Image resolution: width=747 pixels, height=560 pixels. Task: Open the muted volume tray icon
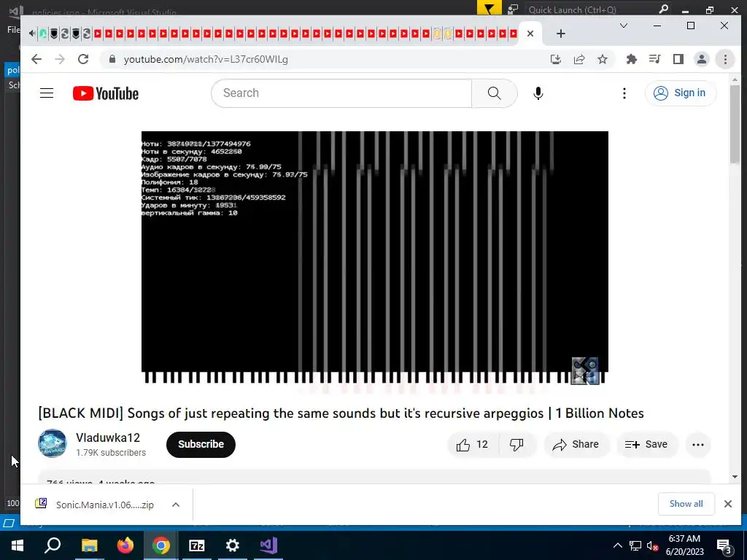pos(653,545)
